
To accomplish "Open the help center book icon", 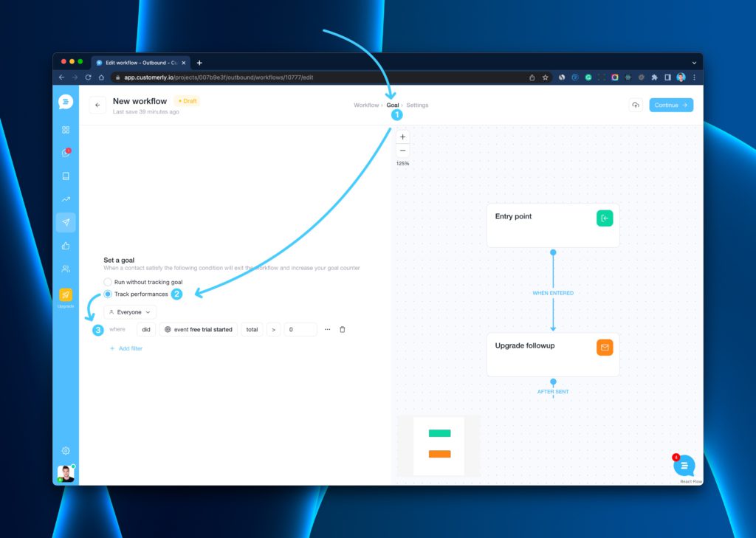I will click(66, 176).
